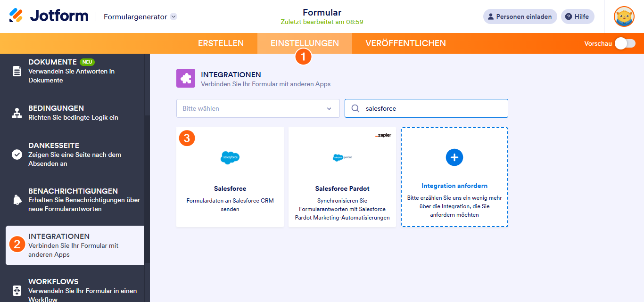This screenshot has width=644, height=302.
Task: Expand the Formulargenerator chevron next to the title
Action: pyautogui.click(x=173, y=16)
